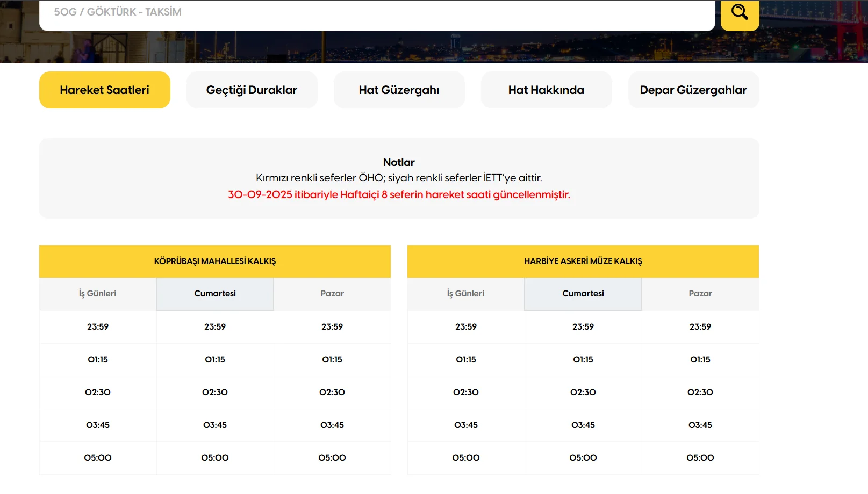868x494 pixels.
Task: Select Cumartesi under Köprübaşı Mahallesi Kalkış
Action: (x=215, y=294)
